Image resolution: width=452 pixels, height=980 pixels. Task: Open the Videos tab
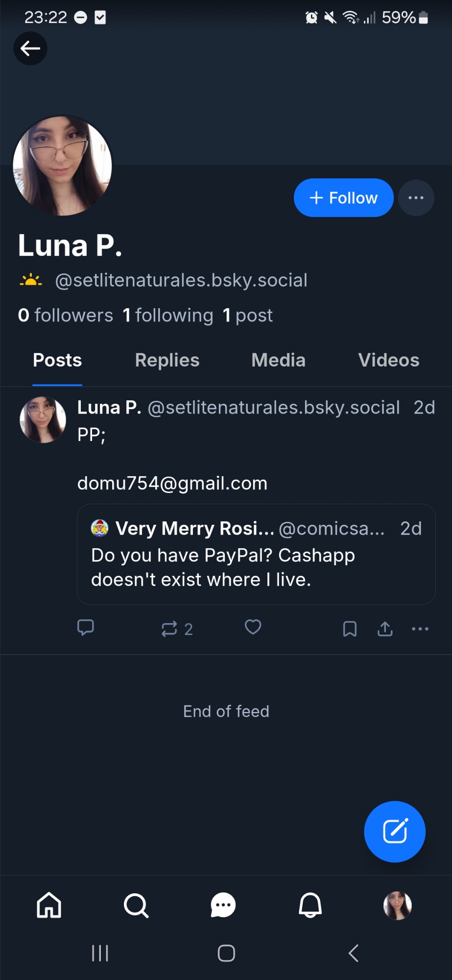pos(388,360)
